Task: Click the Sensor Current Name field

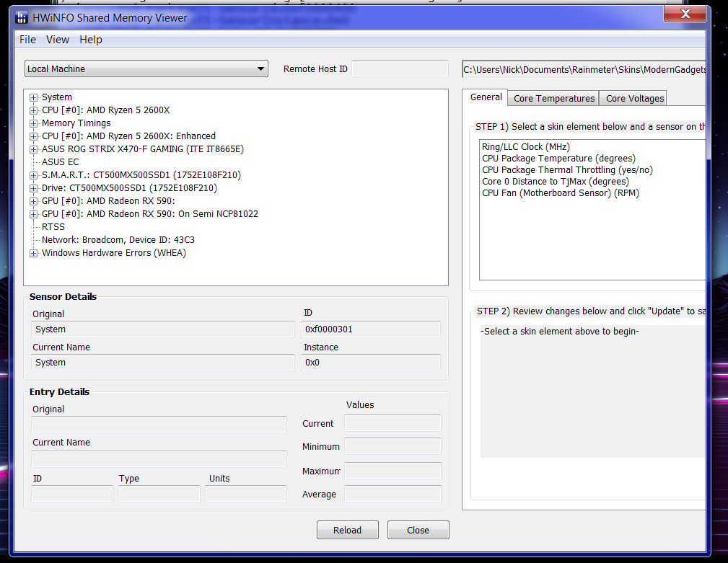Action: pos(163,363)
